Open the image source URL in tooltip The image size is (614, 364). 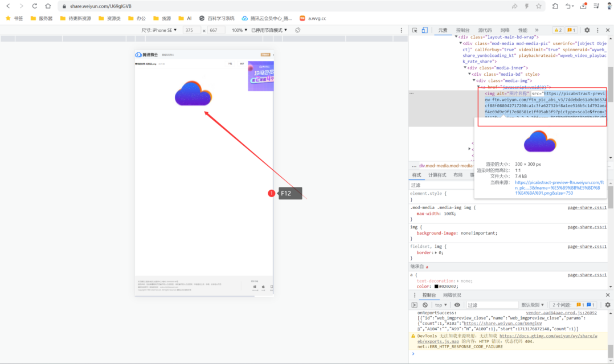point(559,187)
